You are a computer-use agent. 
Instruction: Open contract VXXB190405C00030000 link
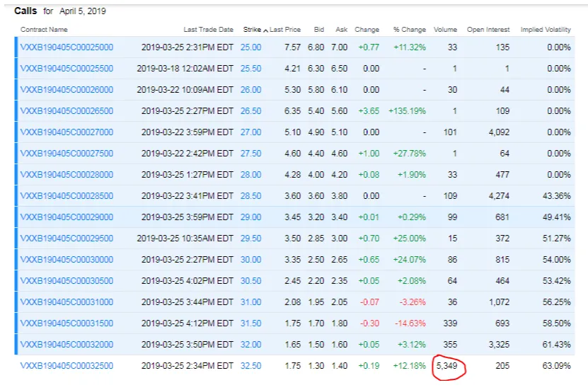(67, 260)
